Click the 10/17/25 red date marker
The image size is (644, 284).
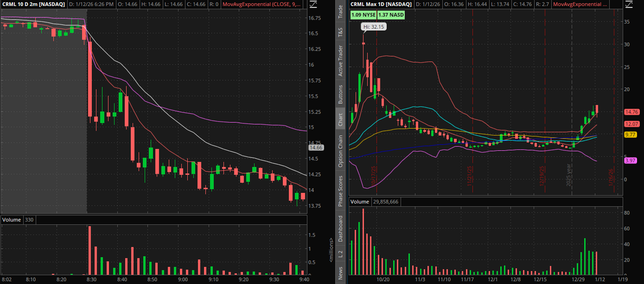point(374,175)
